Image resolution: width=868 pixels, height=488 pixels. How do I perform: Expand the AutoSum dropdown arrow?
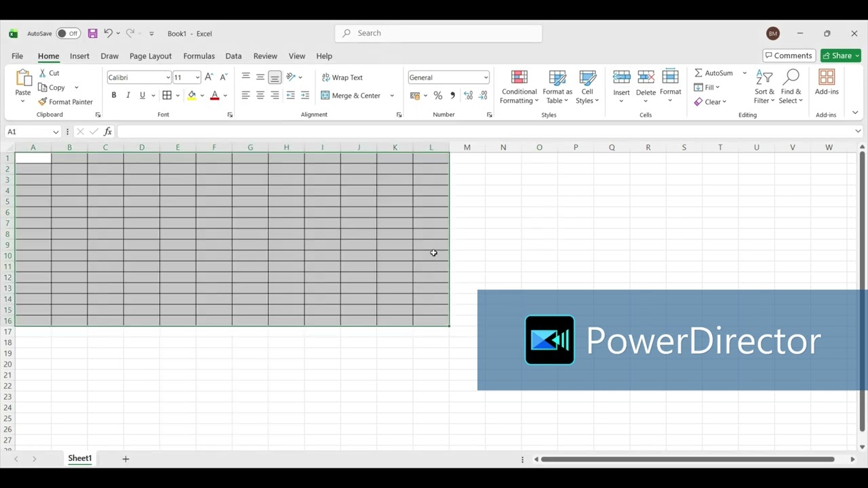click(x=744, y=73)
